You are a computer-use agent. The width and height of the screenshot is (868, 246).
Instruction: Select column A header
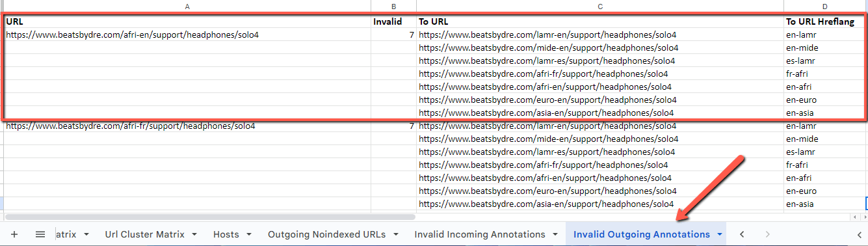coord(187,6)
